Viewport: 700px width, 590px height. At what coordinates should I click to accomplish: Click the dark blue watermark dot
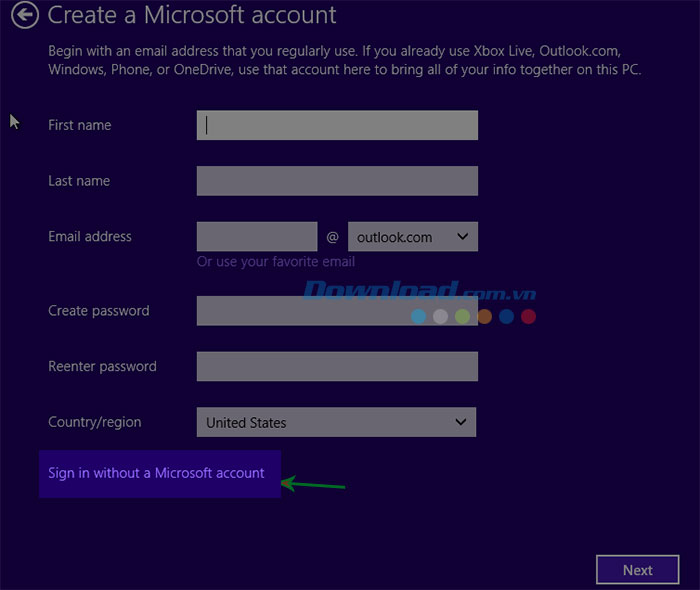pos(507,317)
